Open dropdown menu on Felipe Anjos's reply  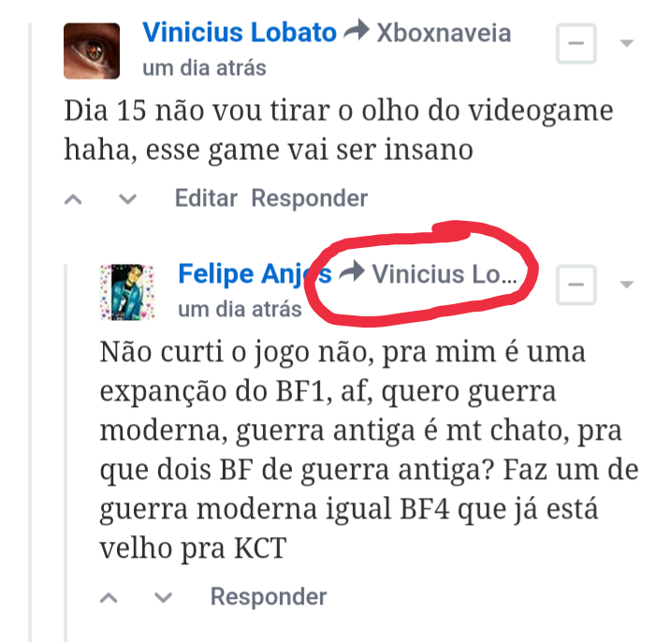(x=626, y=285)
